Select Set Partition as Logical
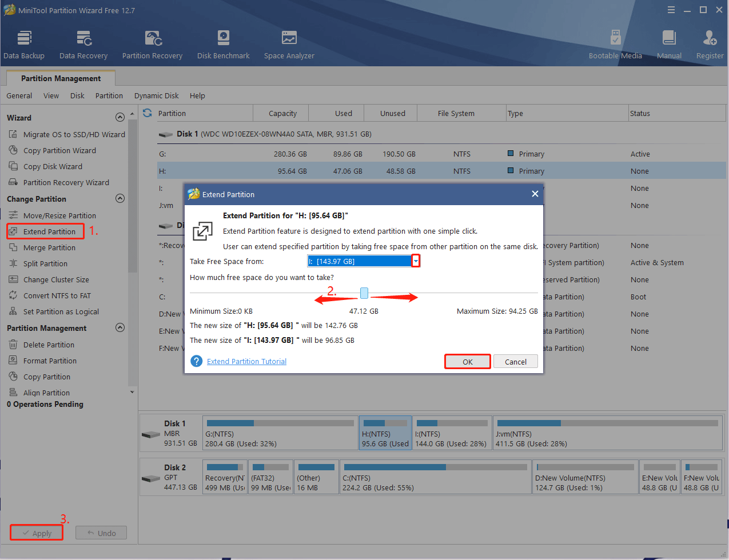Screen dimensions: 729x560 [54, 311]
